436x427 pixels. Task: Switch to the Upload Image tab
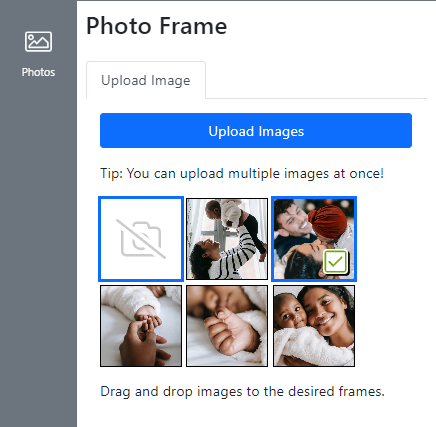pos(146,80)
